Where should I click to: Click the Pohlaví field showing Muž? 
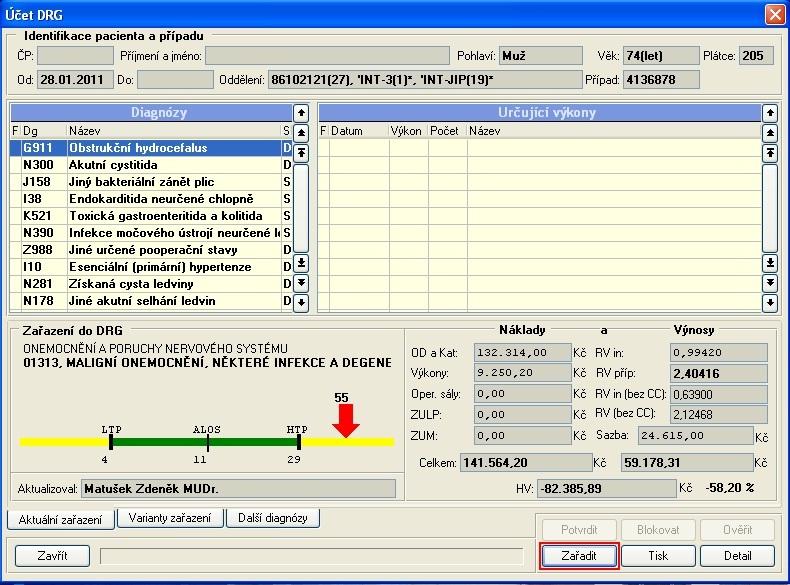(541, 55)
